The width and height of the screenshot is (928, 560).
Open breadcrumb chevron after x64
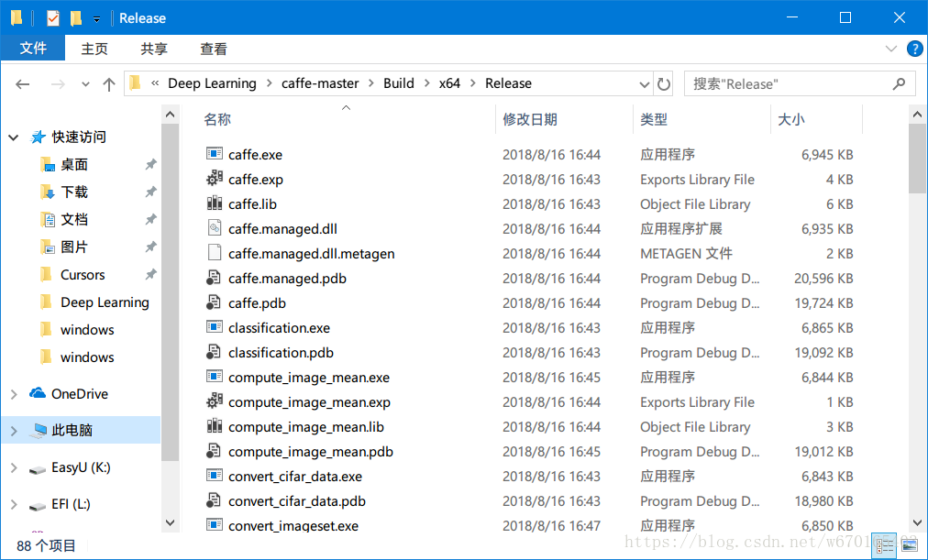(473, 83)
